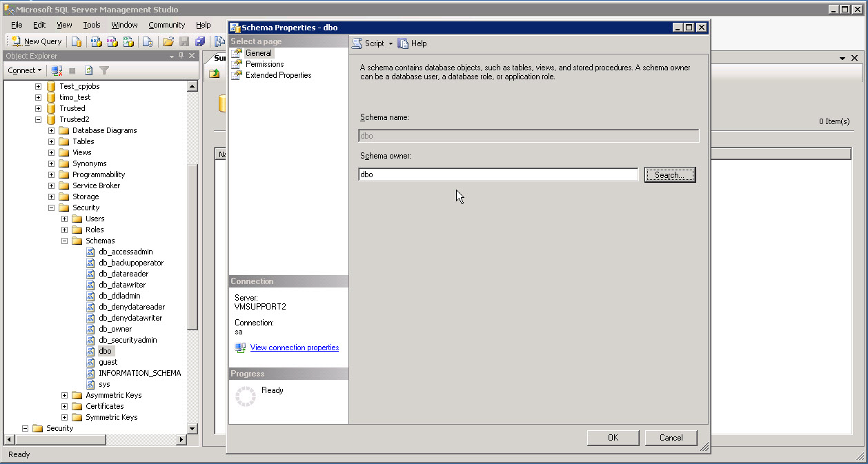Expand the Users folder
This screenshot has height=464, width=868.
click(x=65, y=219)
